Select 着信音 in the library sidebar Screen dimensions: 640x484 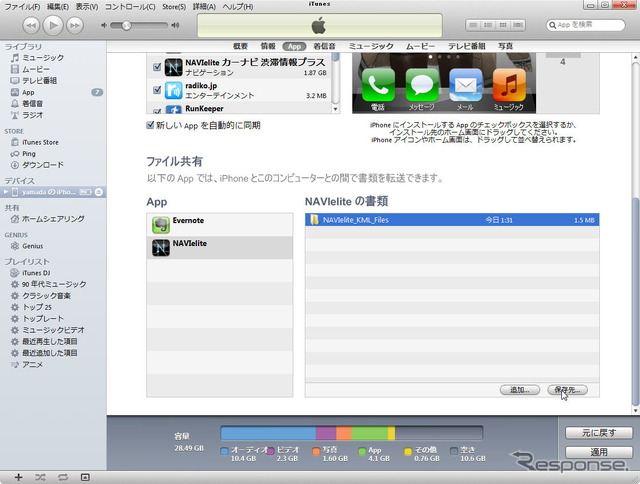[32, 104]
